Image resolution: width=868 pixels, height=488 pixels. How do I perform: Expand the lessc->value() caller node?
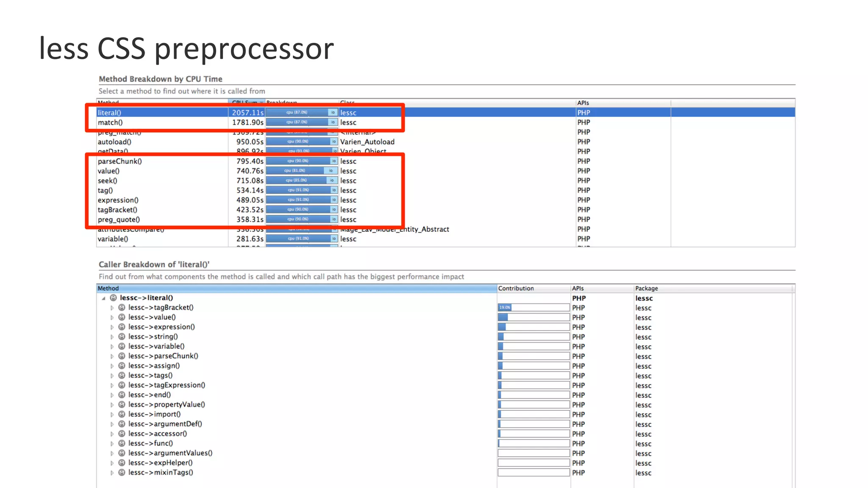pos(112,318)
